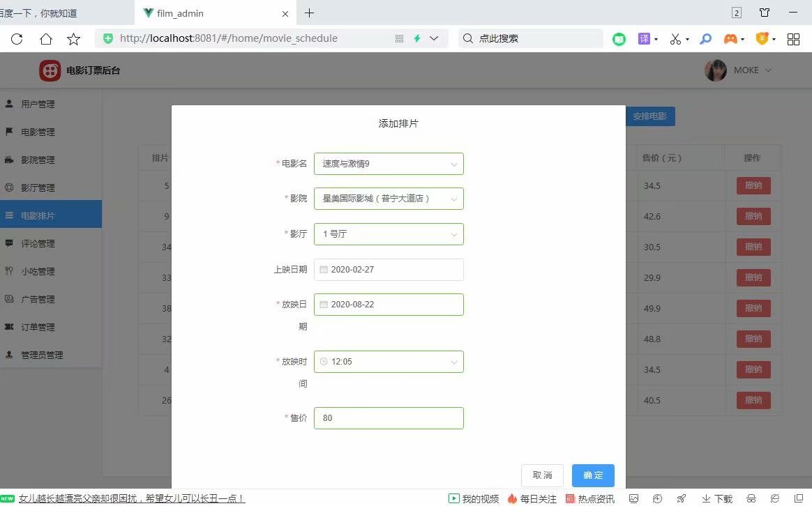Viewport: 812px width, 506px height.
Task: Click the refresh icon in the browser
Action: point(16,39)
